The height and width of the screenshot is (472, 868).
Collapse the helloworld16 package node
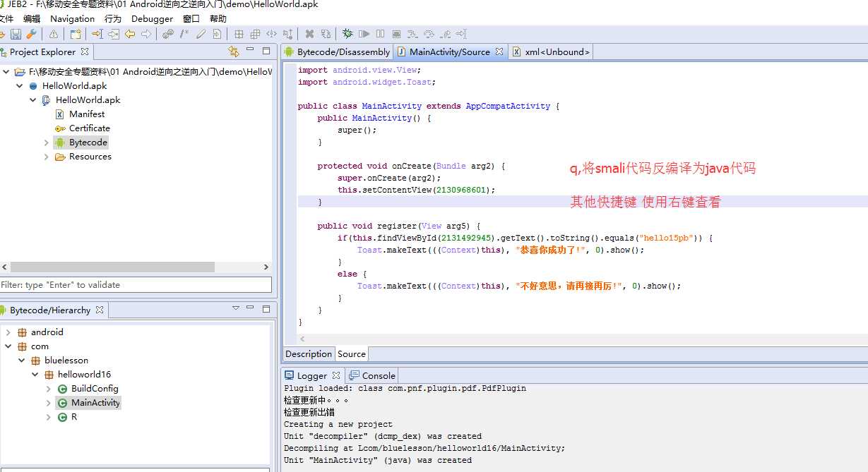(35, 375)
